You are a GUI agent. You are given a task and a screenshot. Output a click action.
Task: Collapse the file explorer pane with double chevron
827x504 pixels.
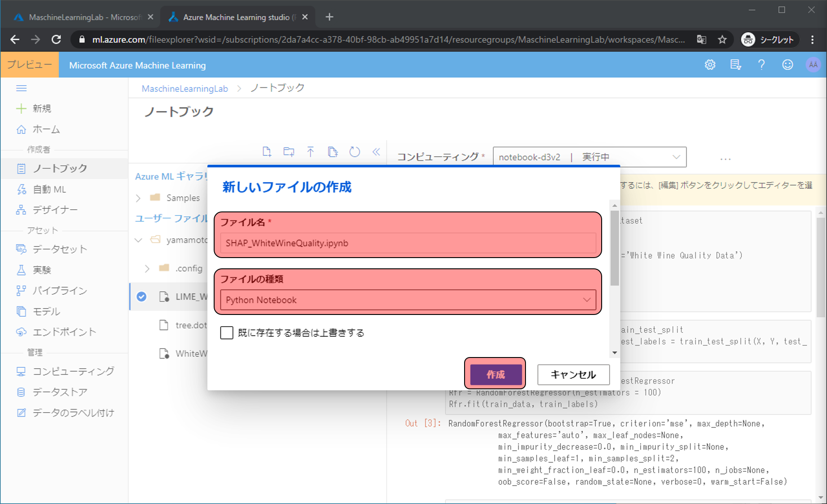click(376, 152)
